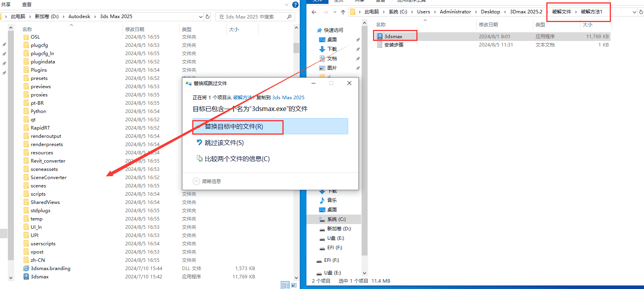The width and height of the screenshot is (644, 289).
Task: Sort left window by 大小 column header
Action: pos(234,29)
